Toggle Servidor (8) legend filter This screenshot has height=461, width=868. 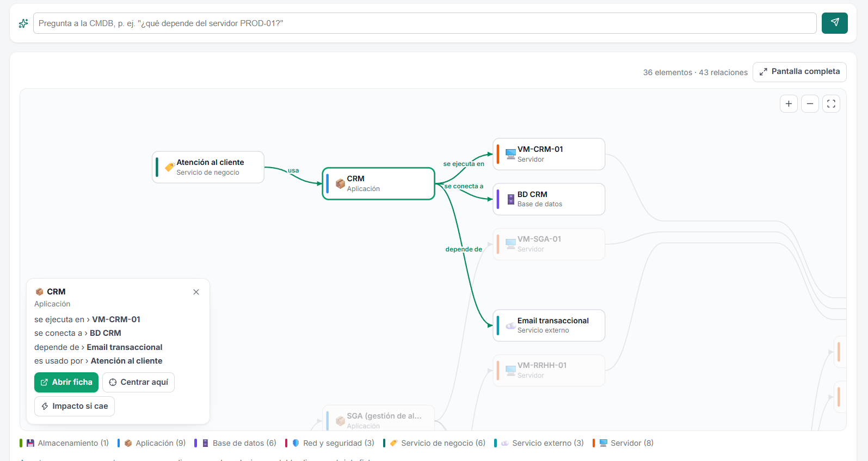pos(623,443)
